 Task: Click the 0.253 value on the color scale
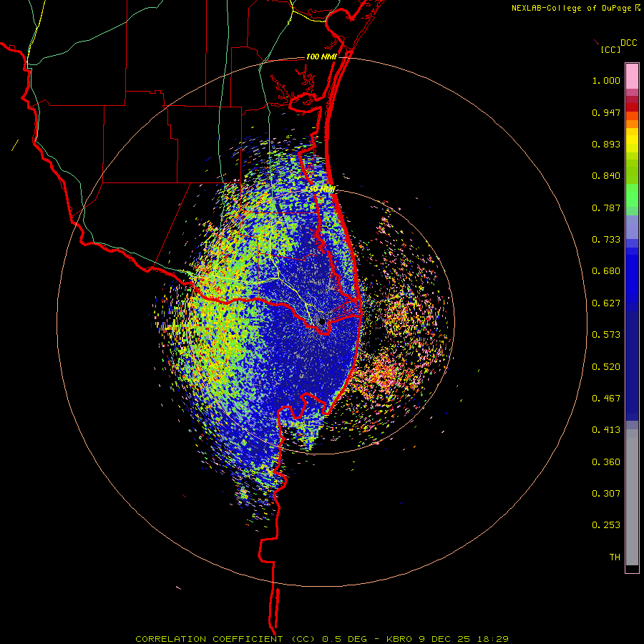[x=606, y=525]
